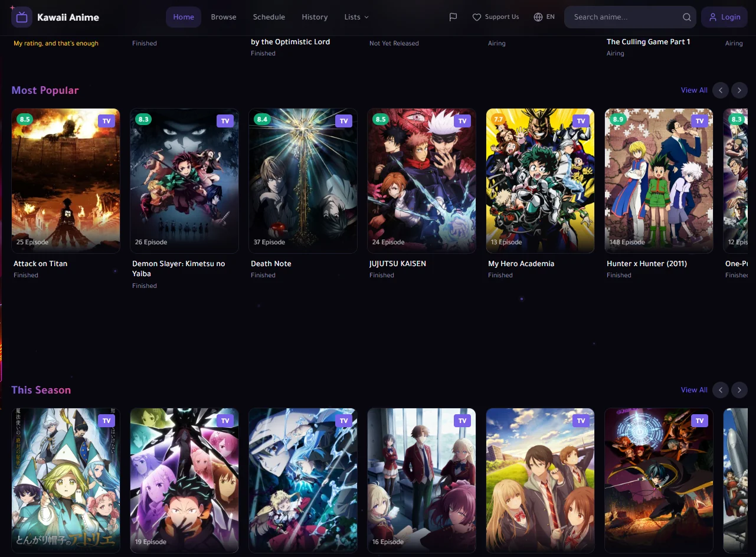Viewport: 756px width, 557px height.
Task: Open the Attack on Titan poster thumbnail
Action: click(66, 180)
